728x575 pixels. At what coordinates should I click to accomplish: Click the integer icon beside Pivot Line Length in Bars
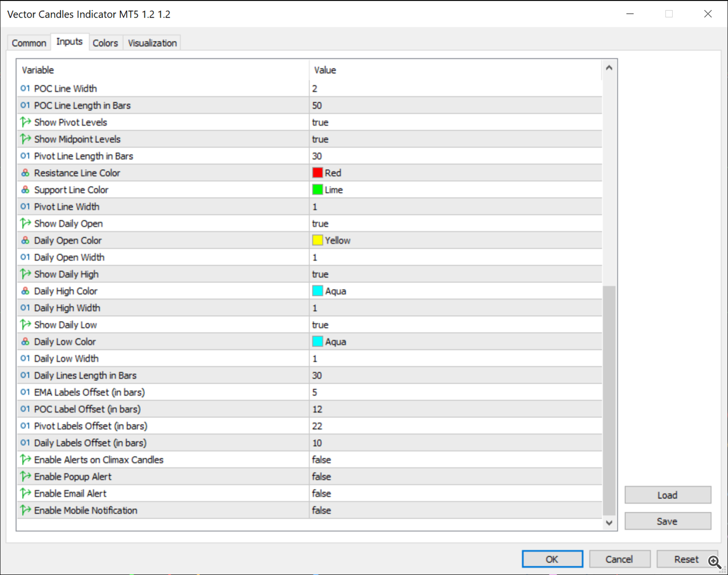(x=25, y=156)
